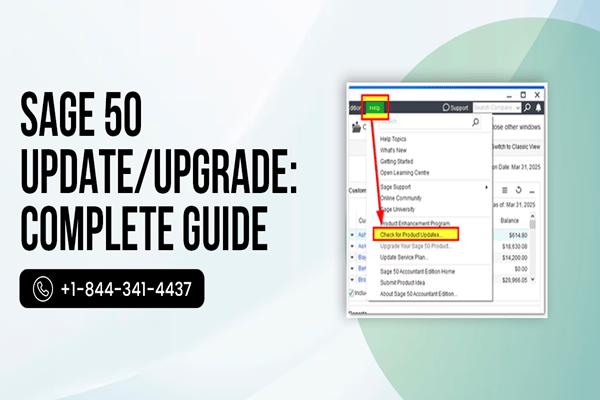Image resolution: width=600 pixels, height=400 pixels.
Task: Choose Product Enhancement Program
Action: [x=415, y=223]
